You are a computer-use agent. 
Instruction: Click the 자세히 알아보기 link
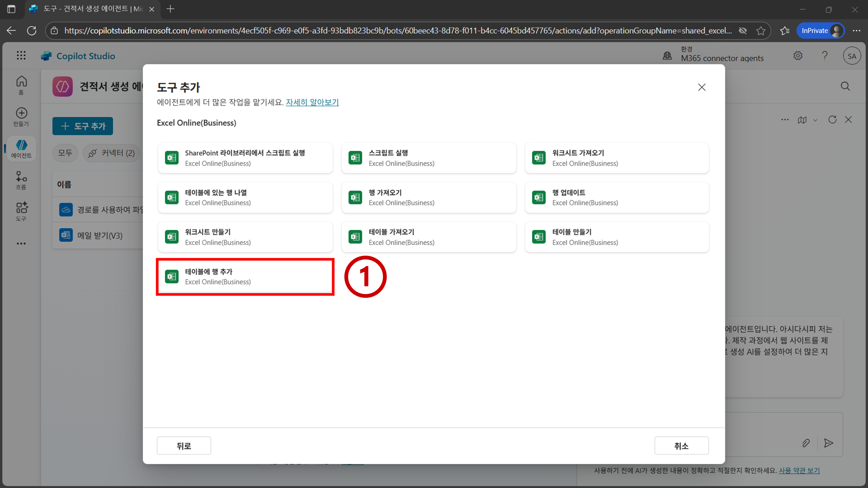pos(312,102)
